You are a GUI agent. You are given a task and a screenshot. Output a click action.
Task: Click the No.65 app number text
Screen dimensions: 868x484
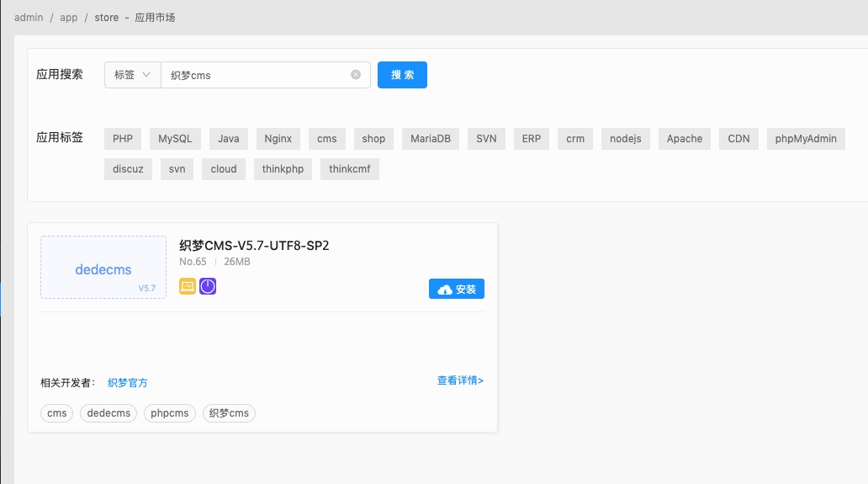193,262
